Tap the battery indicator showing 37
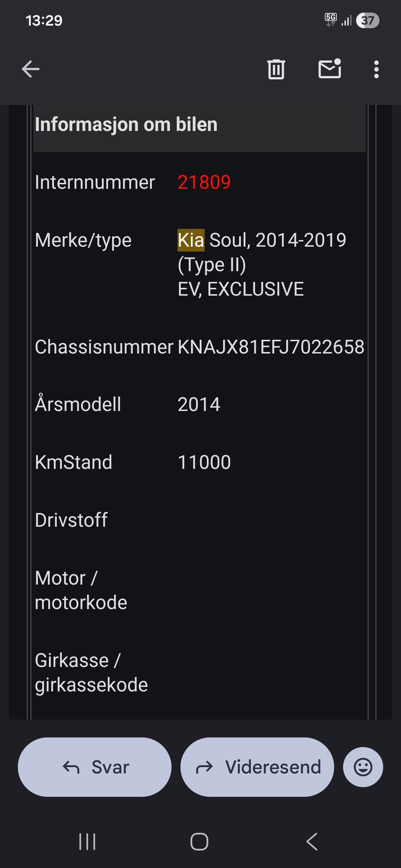Screen dimensions: 401x868 (368, 20)
